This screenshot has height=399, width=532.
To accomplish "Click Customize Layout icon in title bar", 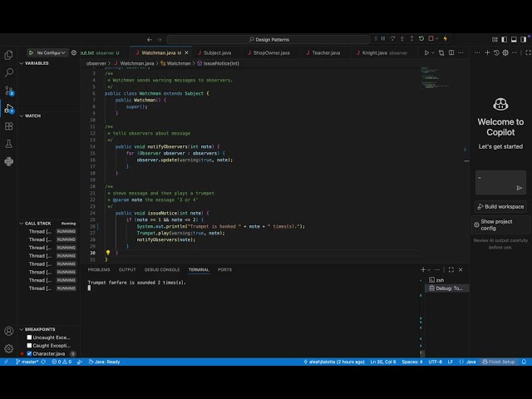I will (x=495, y=39).
